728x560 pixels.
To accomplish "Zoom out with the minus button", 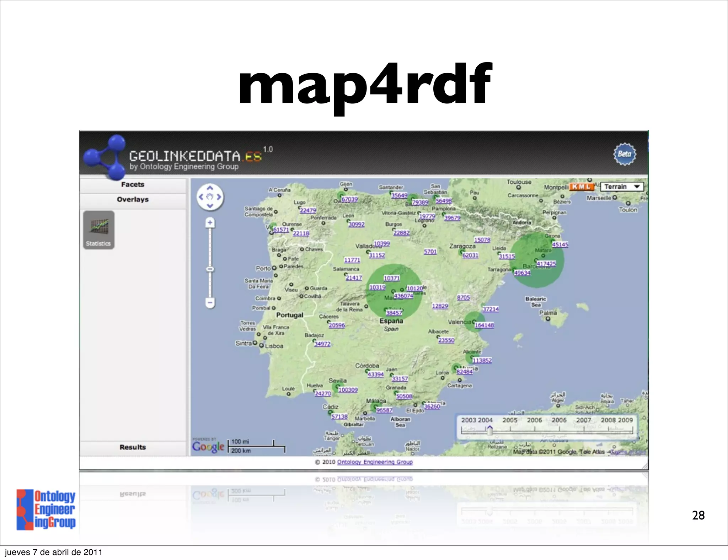I will [210, 303].
